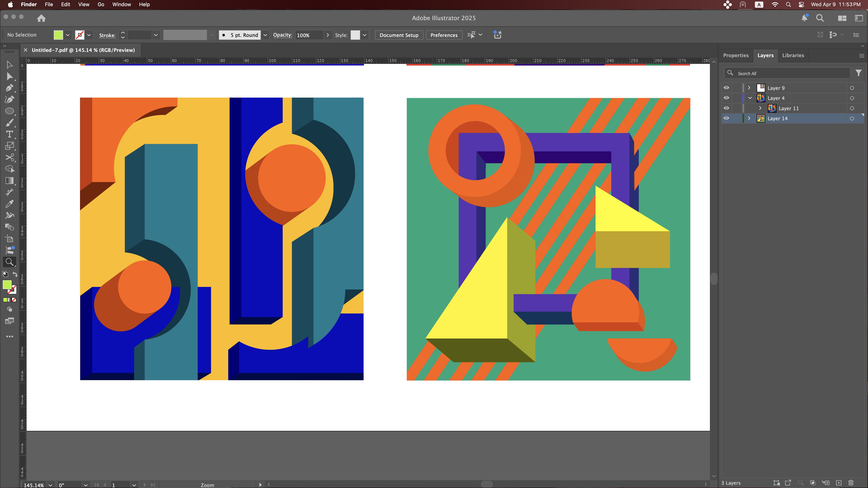
Task: Hide Layer 14
Action: pos(726,118)
